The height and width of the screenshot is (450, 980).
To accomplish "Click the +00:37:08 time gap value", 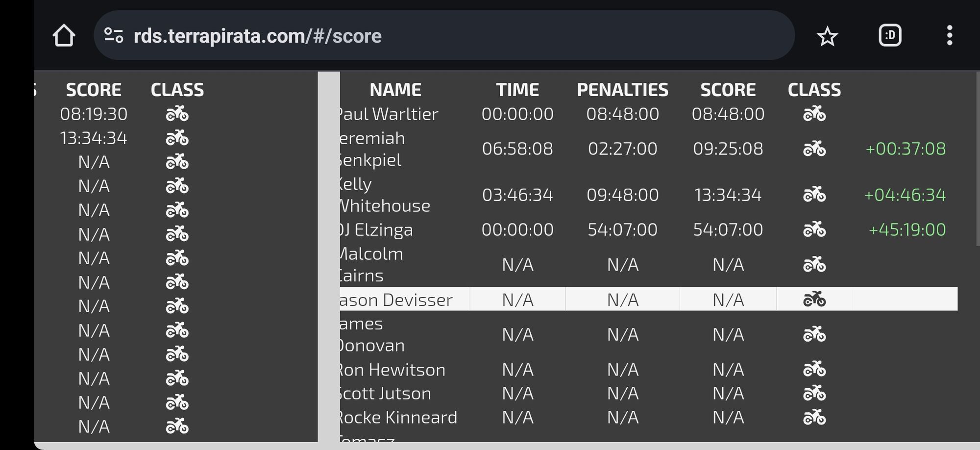I will [x=905, y=149].
